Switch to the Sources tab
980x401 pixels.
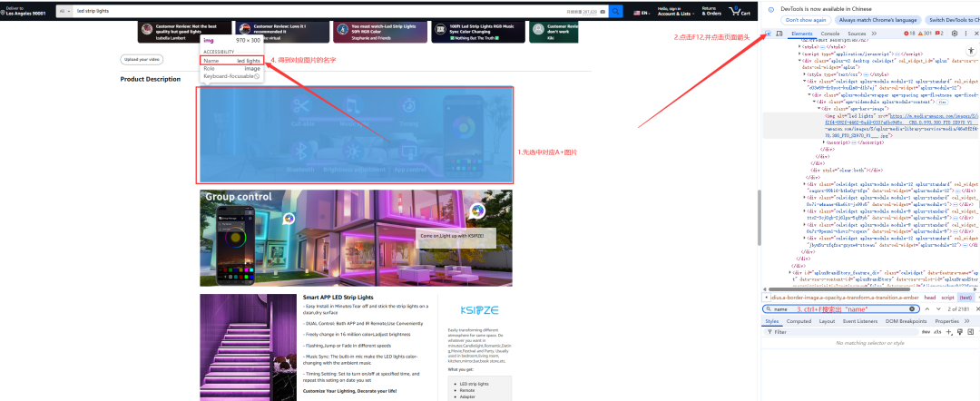[857, 33]
